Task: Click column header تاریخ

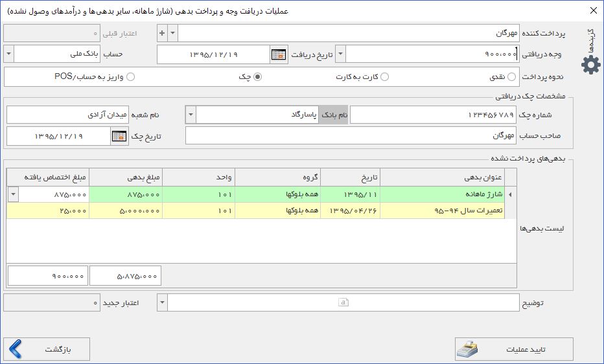Action: click(x=350, y=177)
